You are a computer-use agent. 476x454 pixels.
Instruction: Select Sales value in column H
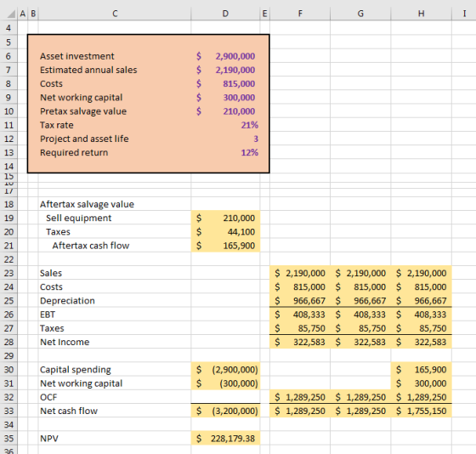(422, 273)
